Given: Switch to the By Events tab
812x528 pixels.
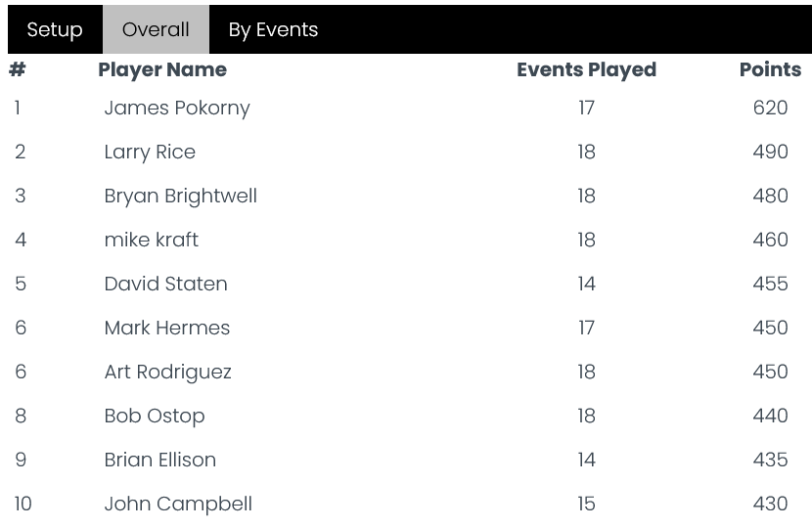Looking at the screenshot, I should tap(273, 29).
